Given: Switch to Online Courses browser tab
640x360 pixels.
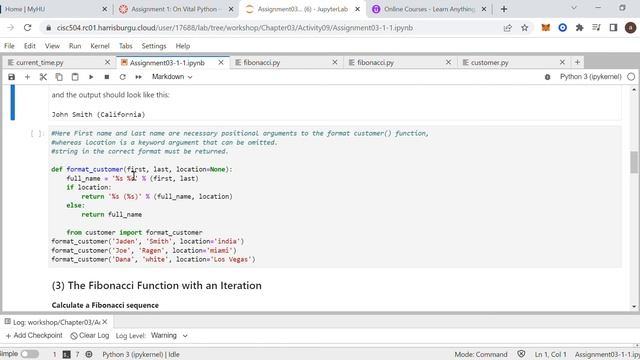Looking at the screenshot, I should (429, 9).
